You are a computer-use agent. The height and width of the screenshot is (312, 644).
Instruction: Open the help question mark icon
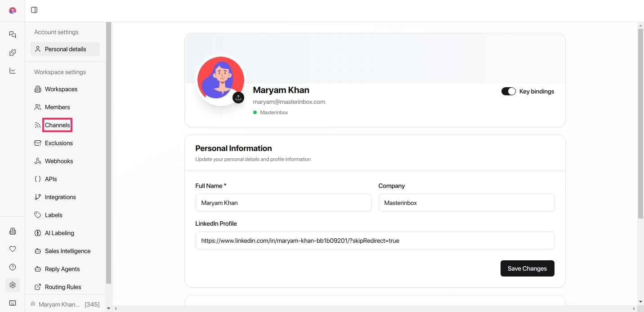click(x=13, y=267)
